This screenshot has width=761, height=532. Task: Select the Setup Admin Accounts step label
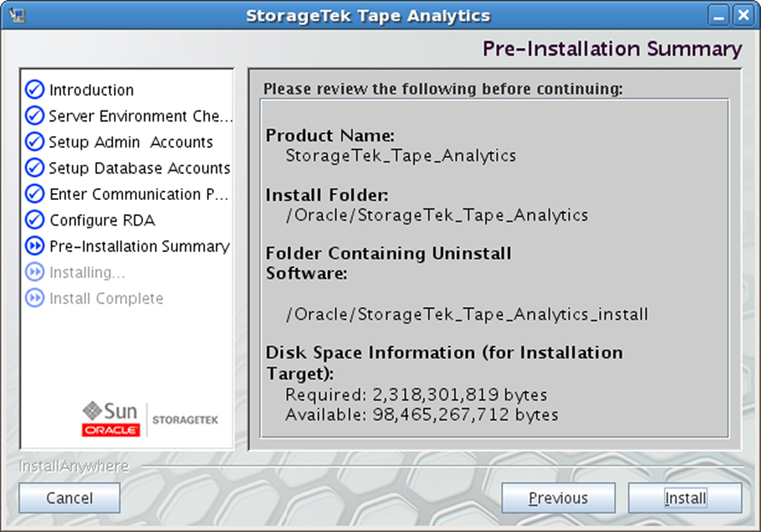click(131, 142)
